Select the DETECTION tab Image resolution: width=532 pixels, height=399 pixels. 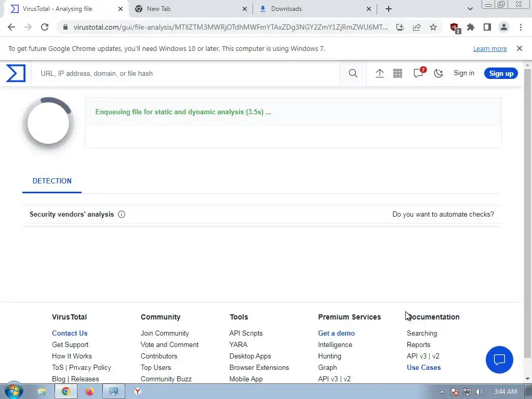pyautogui.click(x=52, y=181)
